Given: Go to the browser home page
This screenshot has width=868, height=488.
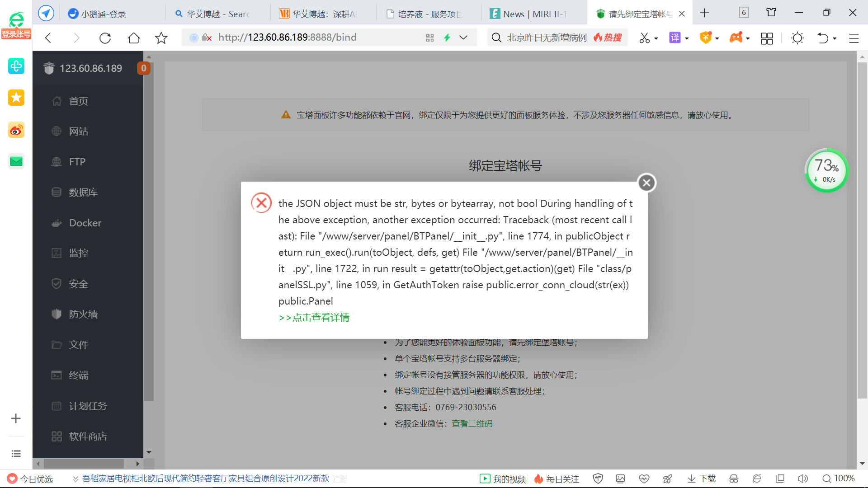Looking at the screenshot, I should [133, 38].
